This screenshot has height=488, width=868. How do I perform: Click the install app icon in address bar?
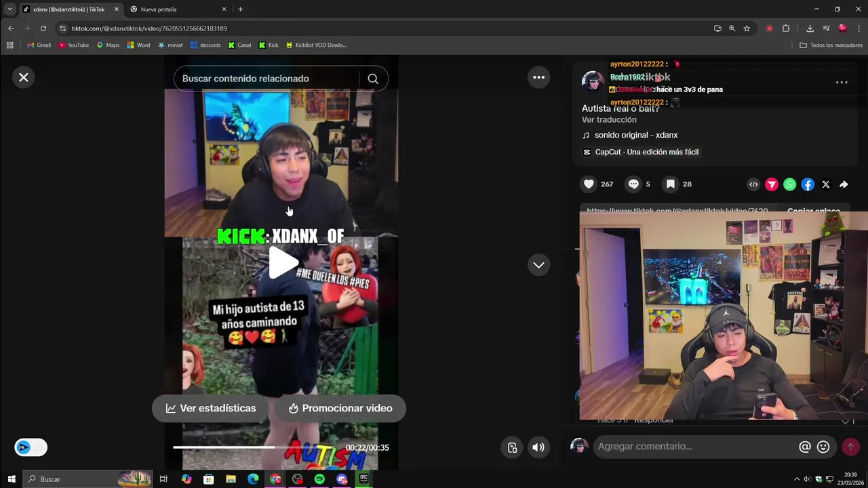tap(717, 28)
